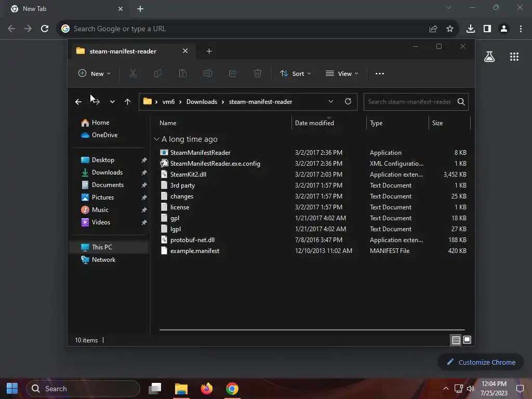Open Task View from the taskbar
Viewport: 532px width, 399px height.
click(x=155, y=389)
